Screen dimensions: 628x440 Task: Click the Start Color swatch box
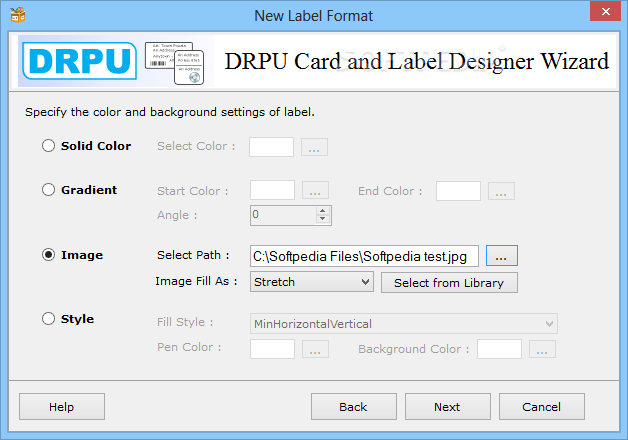click(272, 190)
